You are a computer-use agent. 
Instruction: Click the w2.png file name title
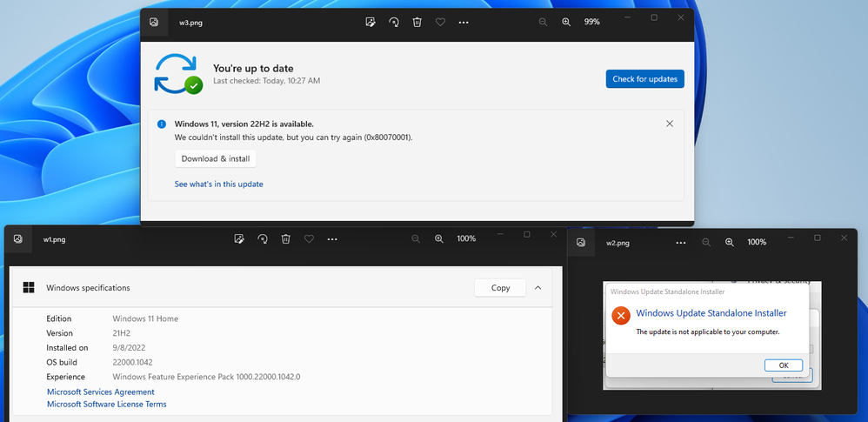(618, 243)
